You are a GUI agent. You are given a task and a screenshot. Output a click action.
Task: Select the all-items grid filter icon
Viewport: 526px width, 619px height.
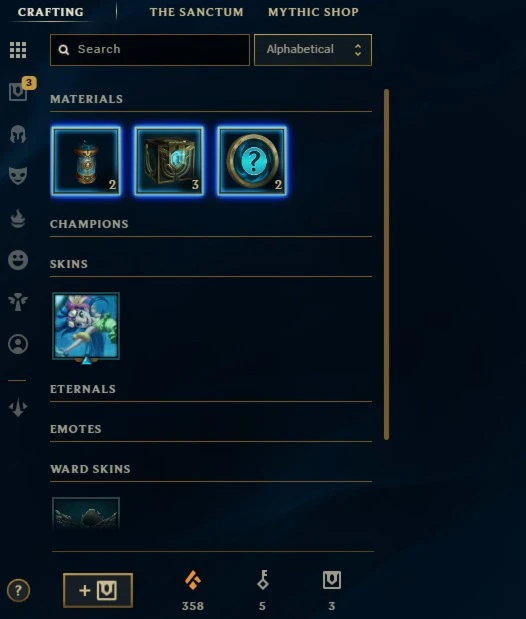[18, 50]
